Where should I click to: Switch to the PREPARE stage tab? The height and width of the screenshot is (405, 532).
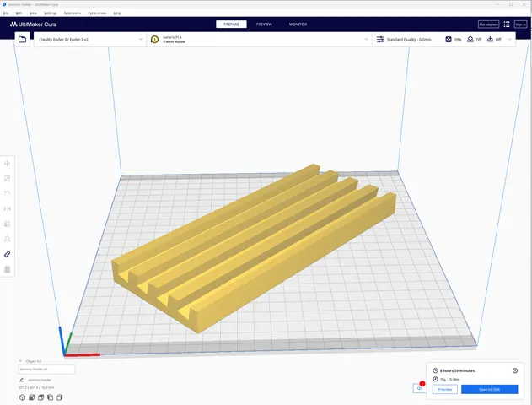point(231,24)
